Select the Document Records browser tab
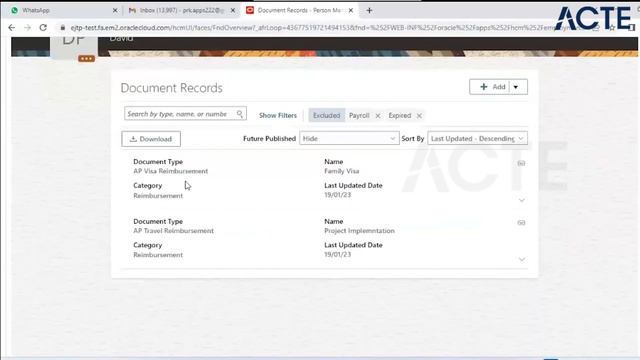640x360 pixels. 300,11
